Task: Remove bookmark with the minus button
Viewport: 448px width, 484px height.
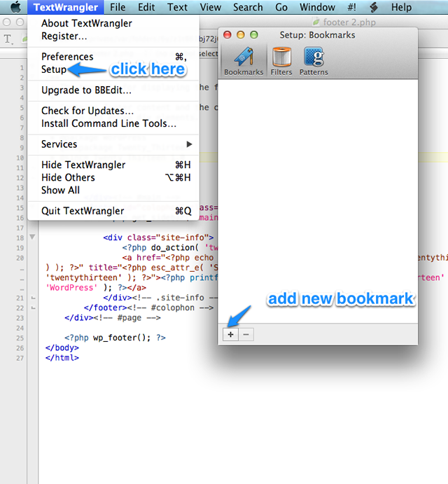Action: pyautogui.click(x=246, y=334)
